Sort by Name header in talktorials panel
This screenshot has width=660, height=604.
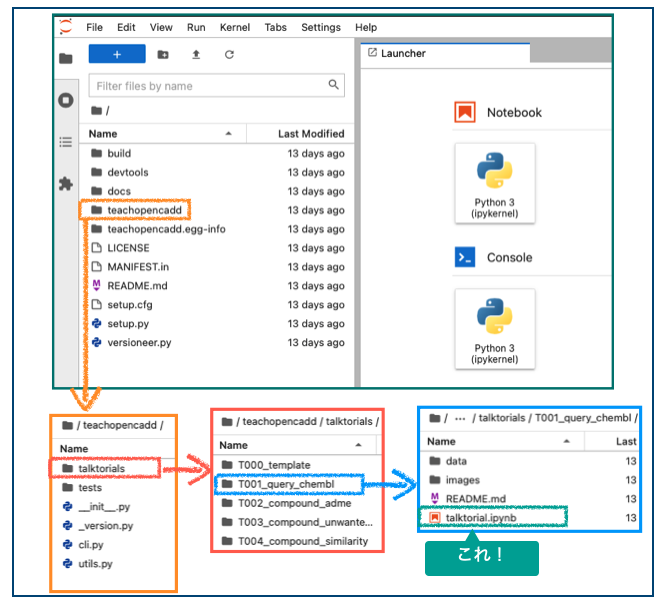click(295, 445)
